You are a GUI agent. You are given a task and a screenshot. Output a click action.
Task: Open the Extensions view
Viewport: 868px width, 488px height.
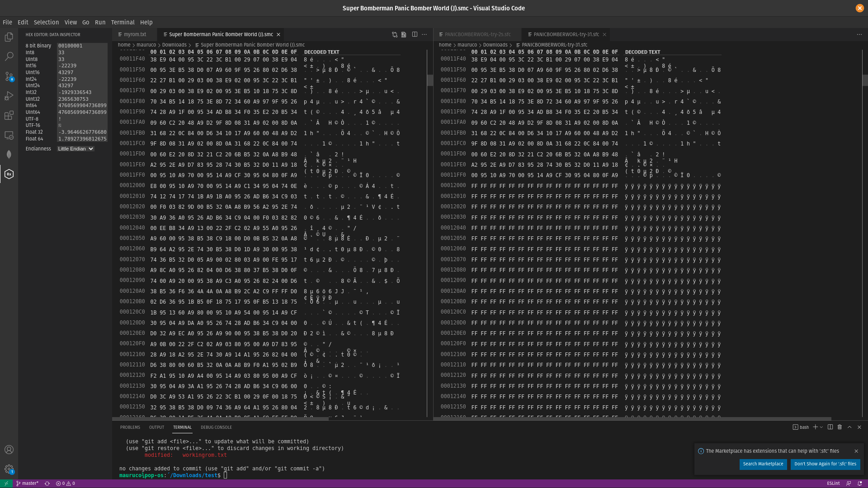(9, 116)
